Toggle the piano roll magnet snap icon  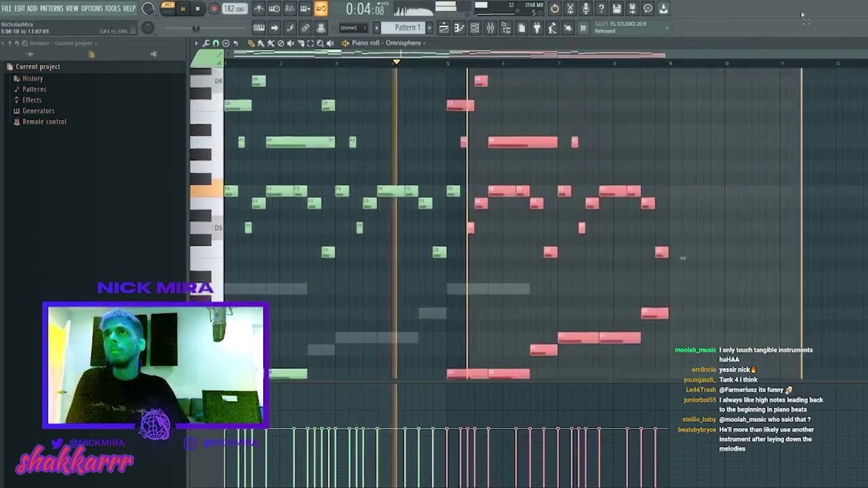(216, 43)
